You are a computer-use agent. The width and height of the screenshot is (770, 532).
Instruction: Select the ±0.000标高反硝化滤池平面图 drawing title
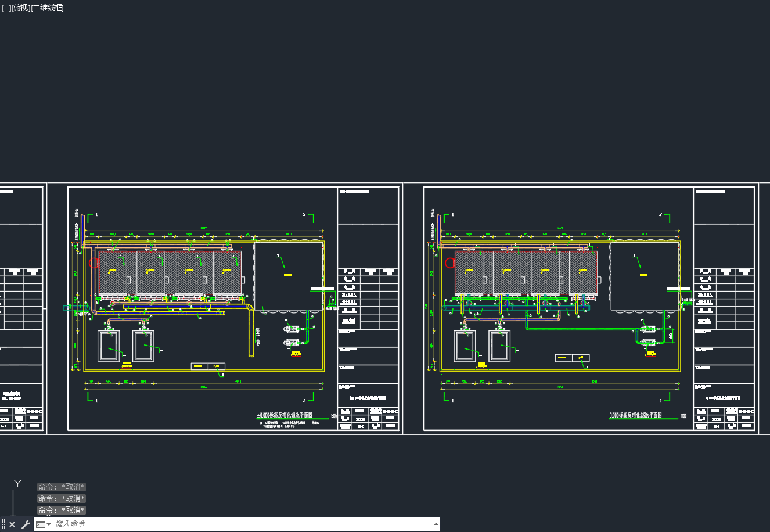tap(285, 416)
